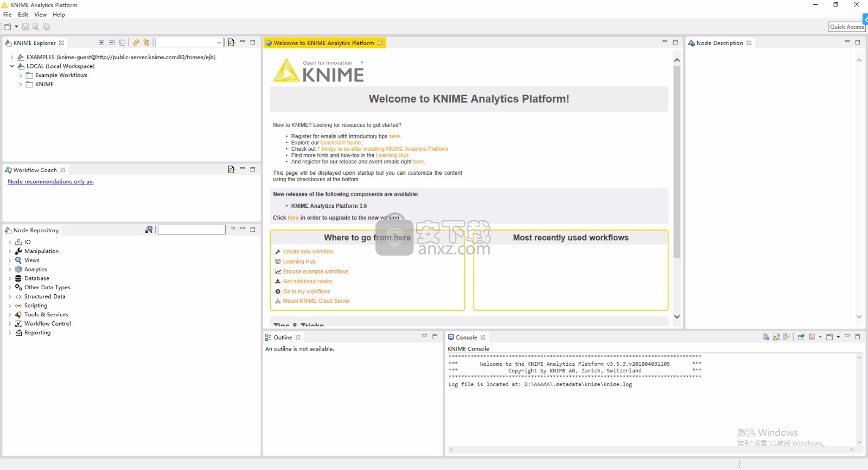Click the IO category icon
868x470 pixels.
pos(18,242)
